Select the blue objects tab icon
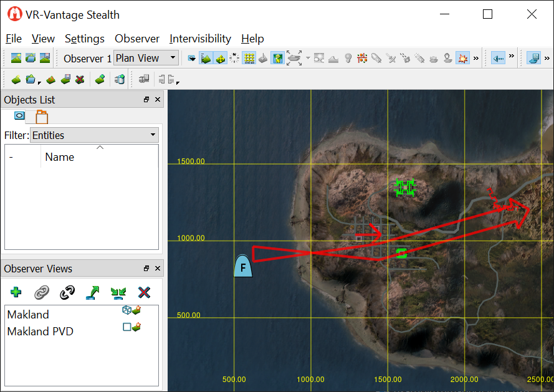This screenshot has width=554, height=392. click(x=19, y=115)
